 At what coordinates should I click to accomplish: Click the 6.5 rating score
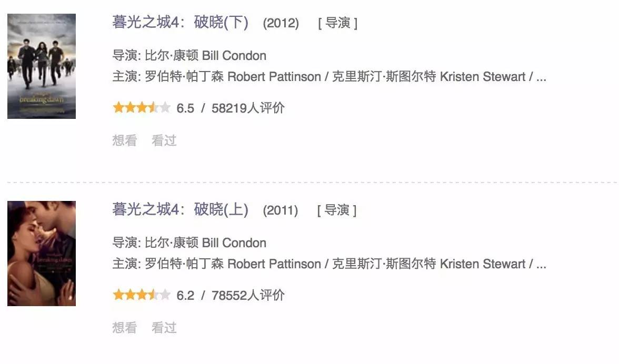point(185,108)
